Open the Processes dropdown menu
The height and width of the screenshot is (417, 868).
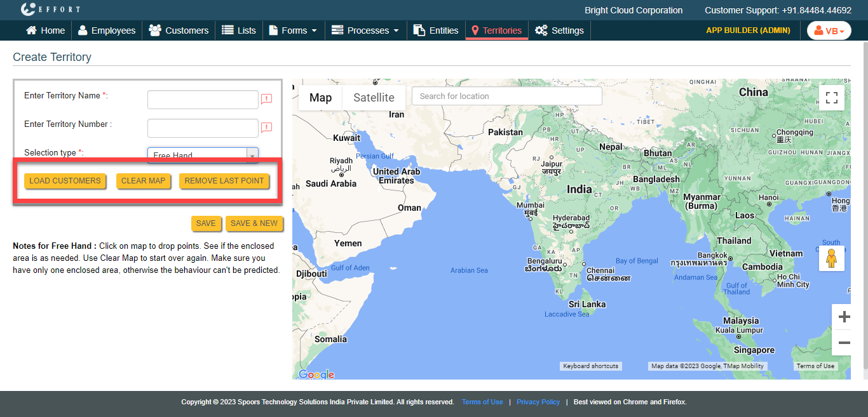(x=365, y=30)
